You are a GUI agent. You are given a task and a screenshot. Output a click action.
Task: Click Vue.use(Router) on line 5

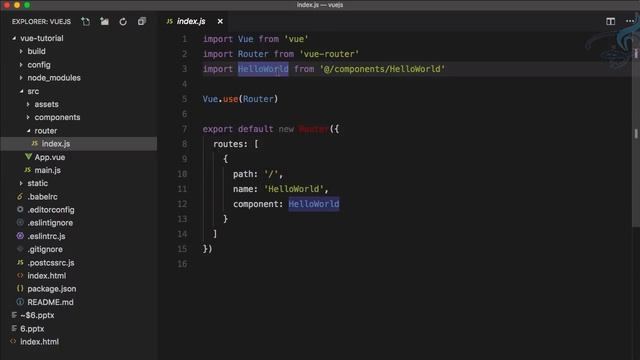(240, 99)
